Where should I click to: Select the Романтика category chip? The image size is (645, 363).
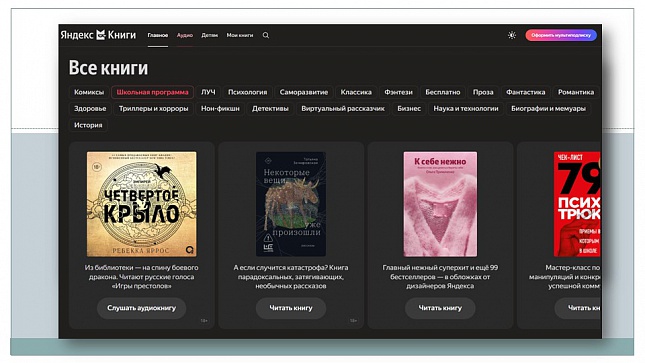[576, 92]
